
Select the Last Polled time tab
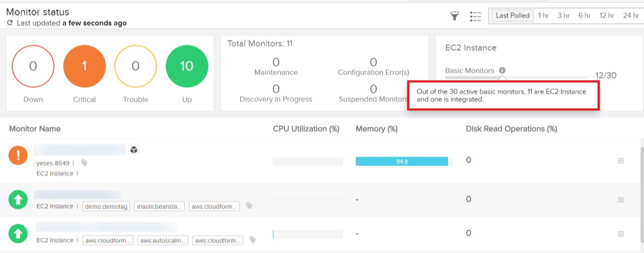[512, 16]
